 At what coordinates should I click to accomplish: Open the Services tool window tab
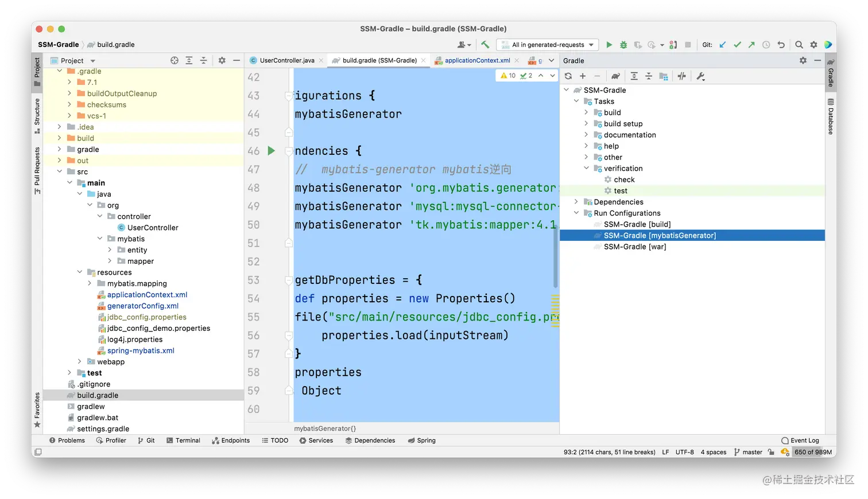[316, 440]
